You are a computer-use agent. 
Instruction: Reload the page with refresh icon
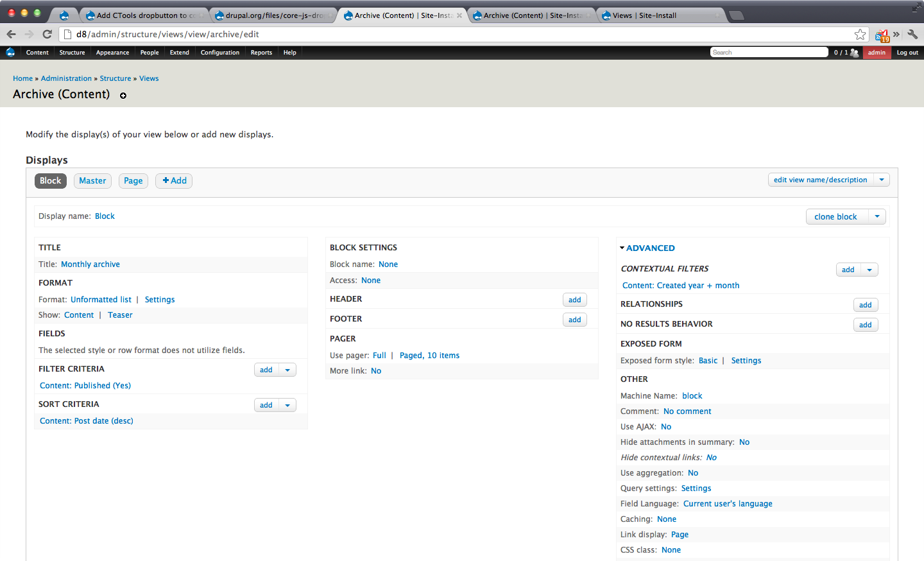(47, 34)
